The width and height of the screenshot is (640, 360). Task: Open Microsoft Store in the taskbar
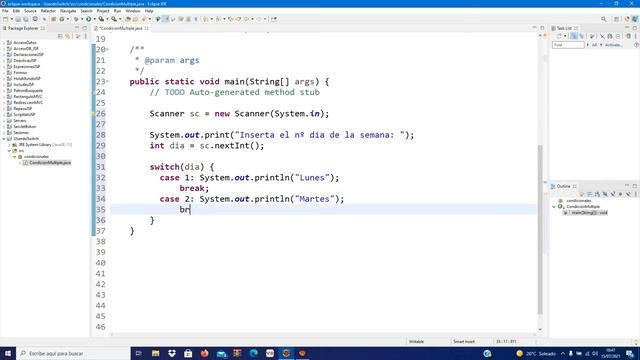pyautogui.click(x=188, y=353)
